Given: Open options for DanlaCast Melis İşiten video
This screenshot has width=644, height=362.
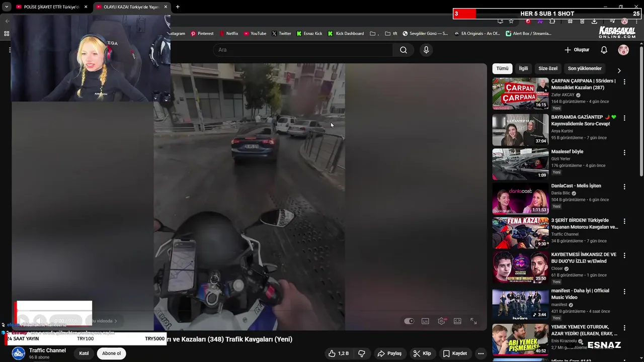Looking at the screenshot, I should coord(624,187).
